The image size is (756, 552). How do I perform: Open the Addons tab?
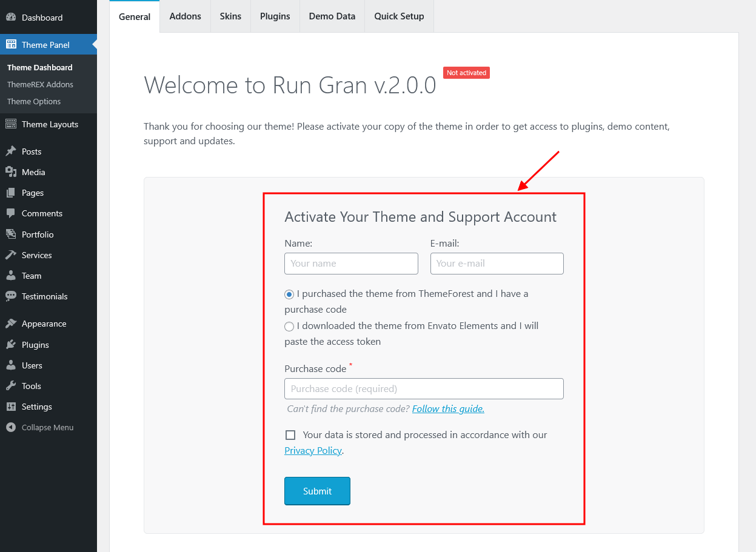tap(186, 16)
